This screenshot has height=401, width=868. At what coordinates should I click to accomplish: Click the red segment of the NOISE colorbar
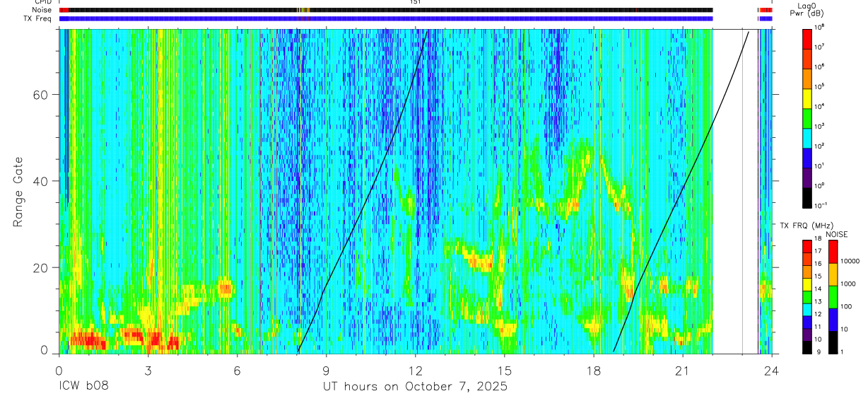click(x=833, y=252)
